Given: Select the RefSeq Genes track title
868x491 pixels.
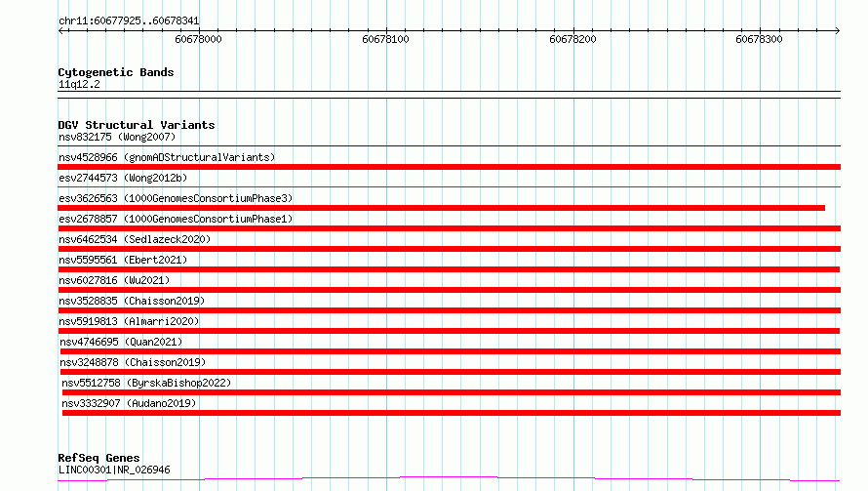Looking at the screenshot, I should pos(99,458).
